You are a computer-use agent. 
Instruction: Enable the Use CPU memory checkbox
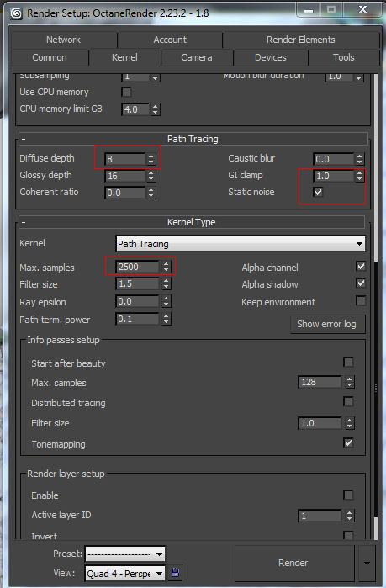pos(127,92)
